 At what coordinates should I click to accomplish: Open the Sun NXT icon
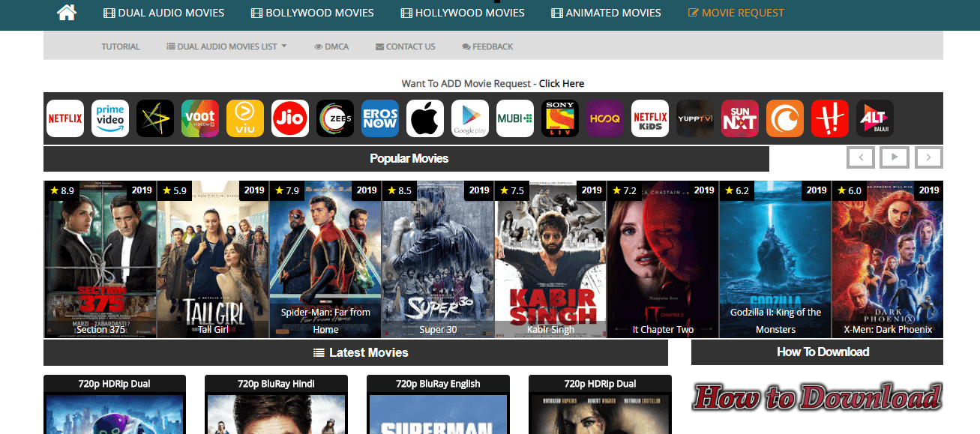coord(740,118)
